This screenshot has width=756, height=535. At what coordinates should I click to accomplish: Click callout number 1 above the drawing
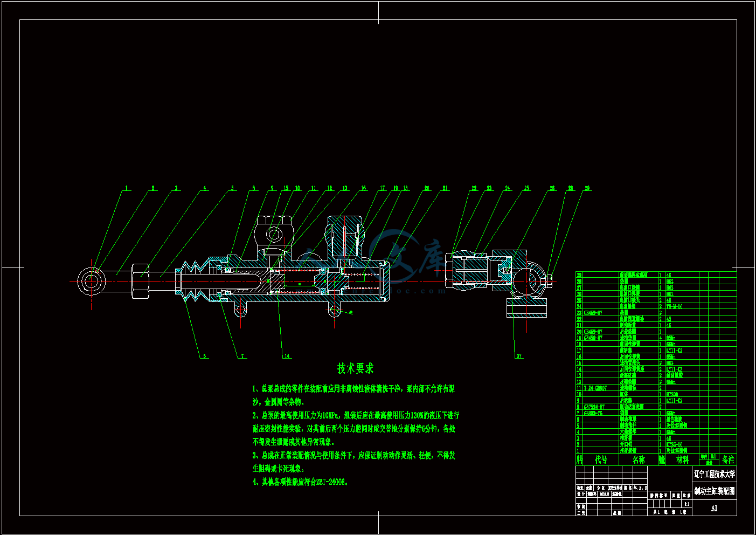point(127,188)
